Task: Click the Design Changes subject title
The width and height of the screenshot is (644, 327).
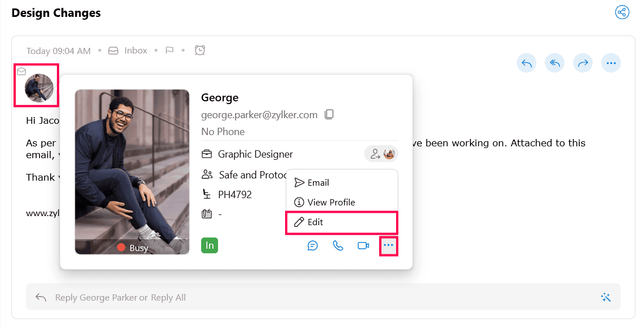Action: 56,13
